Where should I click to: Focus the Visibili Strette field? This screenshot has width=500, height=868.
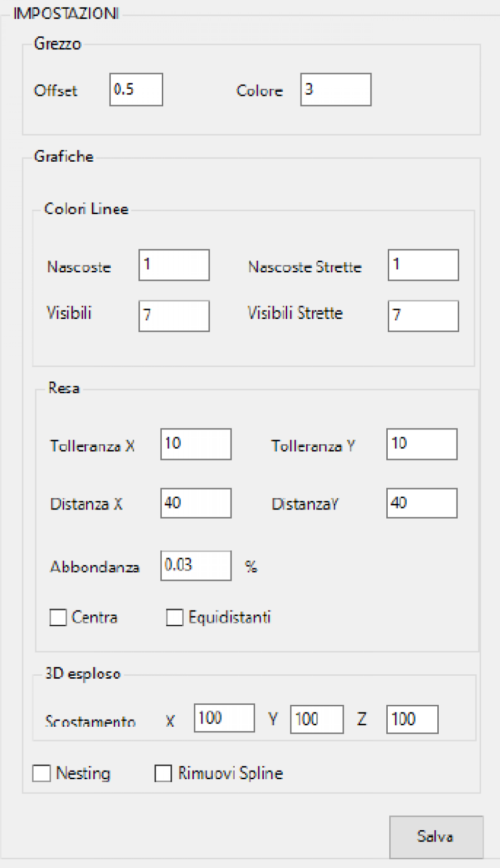pos(423,316)
